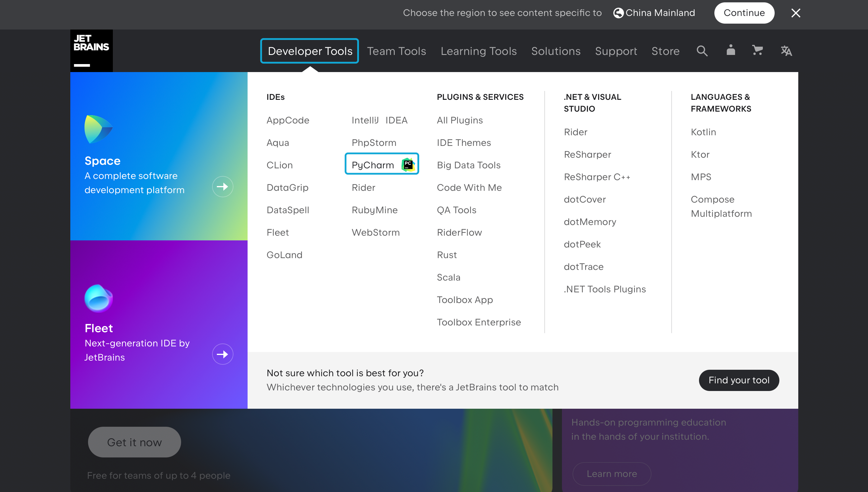Open Scala plugin link
This screenshot has height=492, width=868.
448,277
